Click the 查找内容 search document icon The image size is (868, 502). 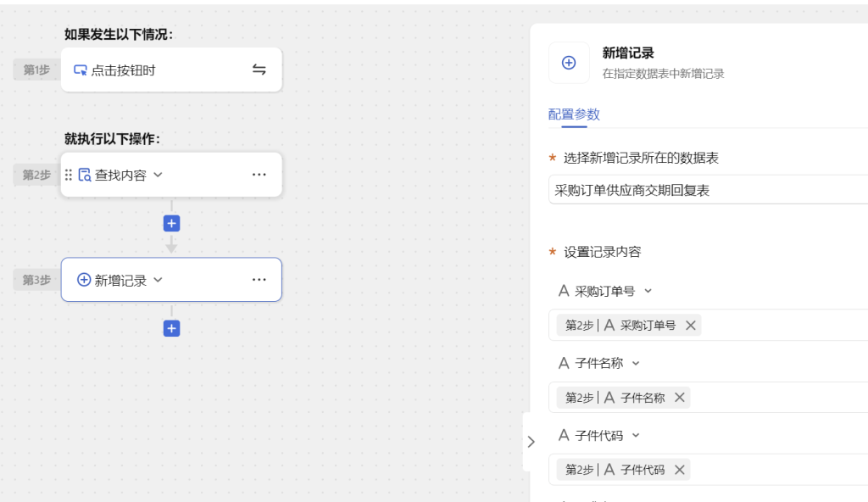tap(85, 175)
